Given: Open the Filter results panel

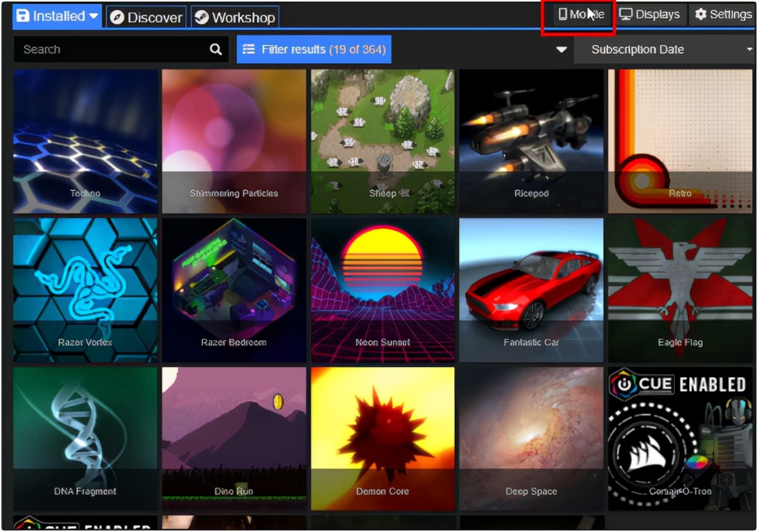Looking at the screenshot, I should pos(314,49).
